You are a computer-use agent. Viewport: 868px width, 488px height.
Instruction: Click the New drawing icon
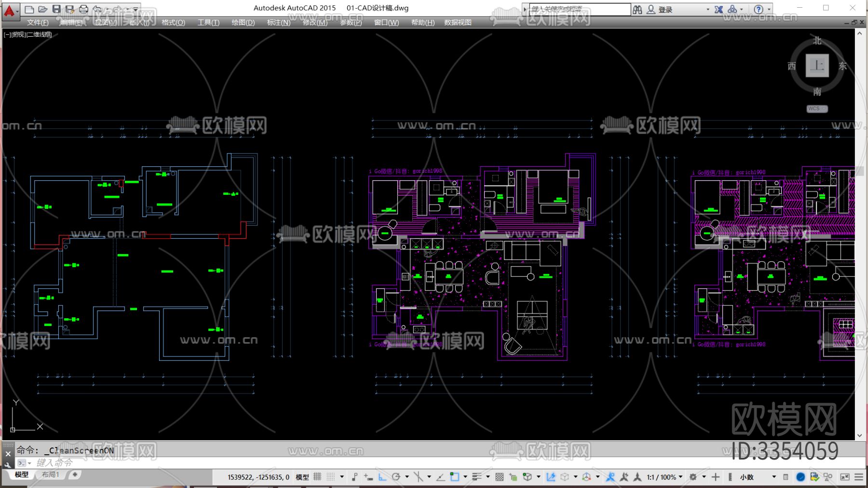[x=29, y=9]
